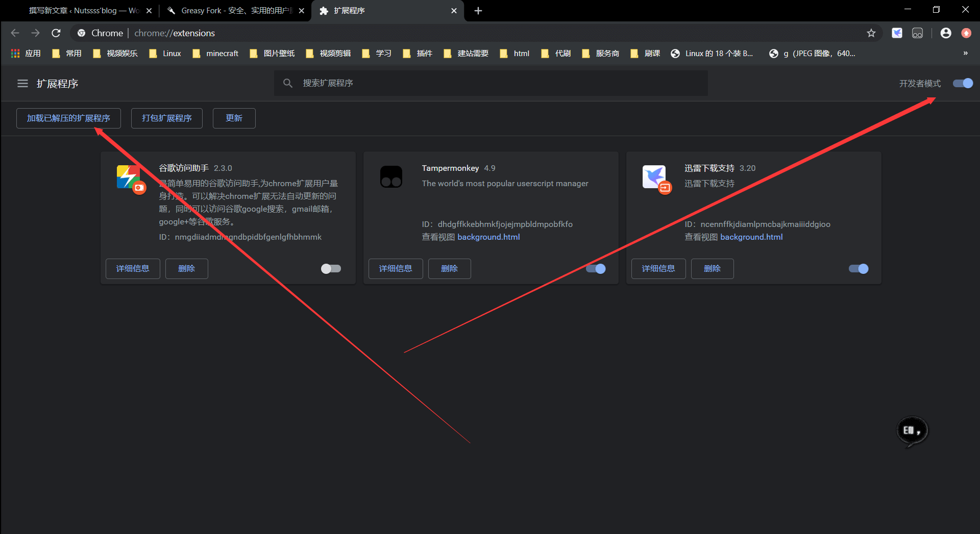The width and height of the screenshot is (980, 534).
Task: Go forward in browser history
Action: pos(35,33)
